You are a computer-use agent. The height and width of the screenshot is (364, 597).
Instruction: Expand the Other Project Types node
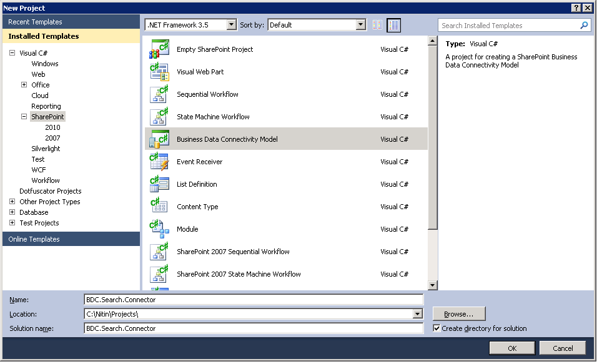tap(12, 202)
